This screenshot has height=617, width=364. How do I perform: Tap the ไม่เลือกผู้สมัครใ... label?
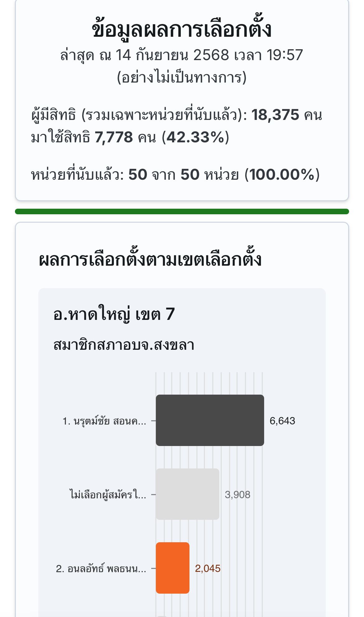(108, 495)
